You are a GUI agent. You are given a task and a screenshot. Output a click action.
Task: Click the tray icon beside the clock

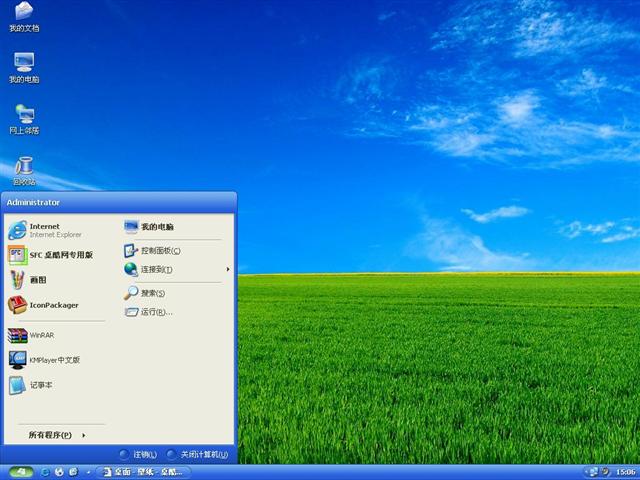606,472
